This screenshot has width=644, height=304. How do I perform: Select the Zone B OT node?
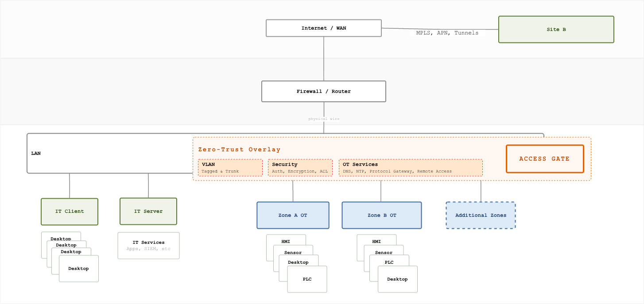382,215
